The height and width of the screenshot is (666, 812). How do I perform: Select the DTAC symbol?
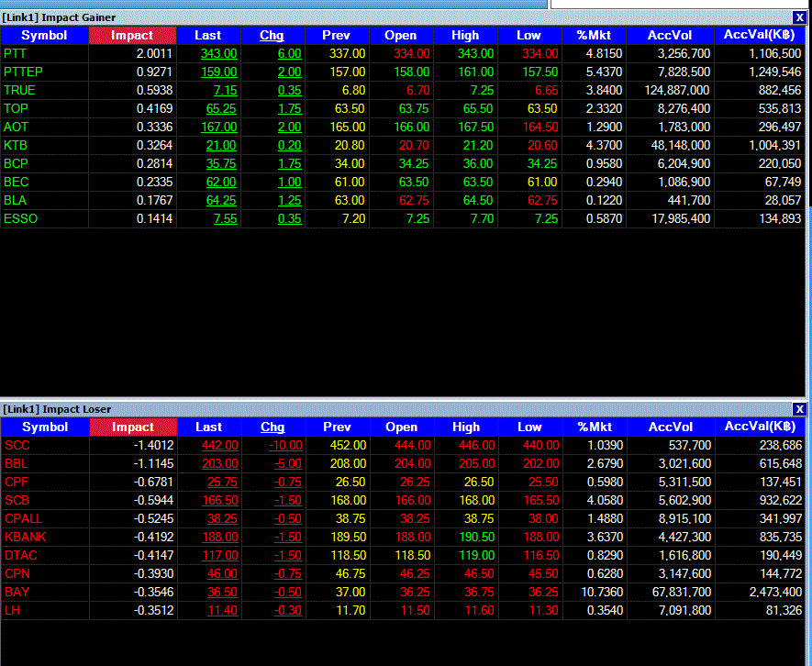click(x=21, y=556)
